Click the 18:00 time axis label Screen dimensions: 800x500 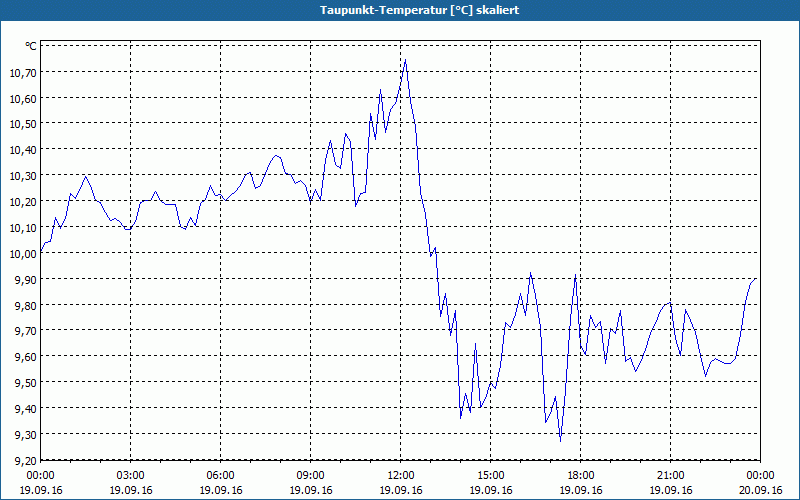[x=581, y=476]
